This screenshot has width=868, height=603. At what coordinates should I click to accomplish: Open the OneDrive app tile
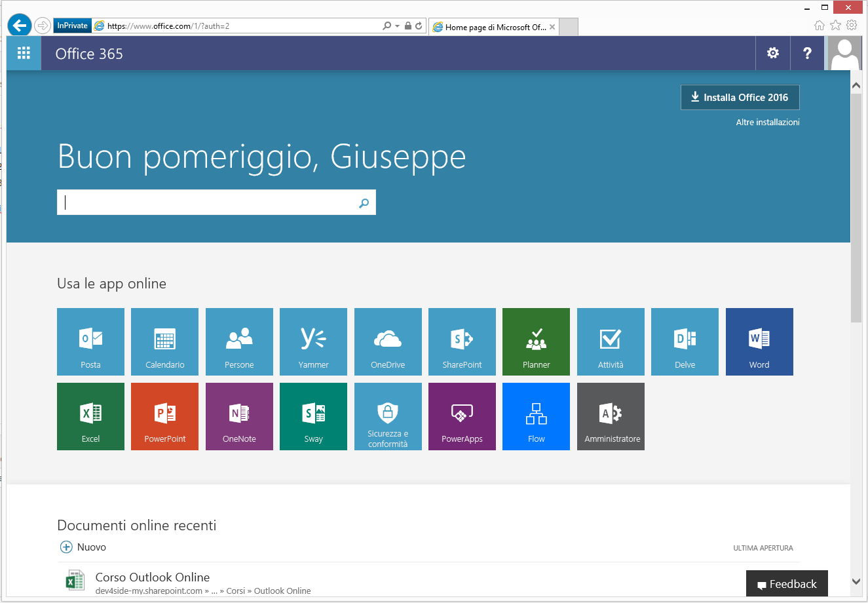click(388, 341)
